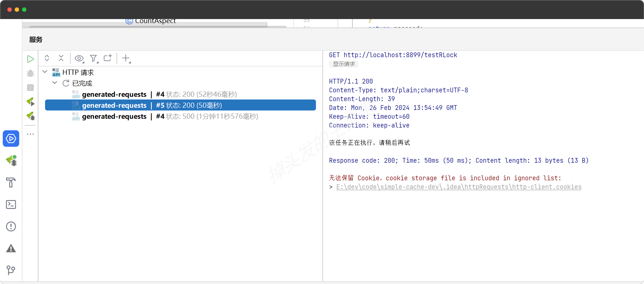Open the Spring tool window sidebar icon

pos(11,161)
